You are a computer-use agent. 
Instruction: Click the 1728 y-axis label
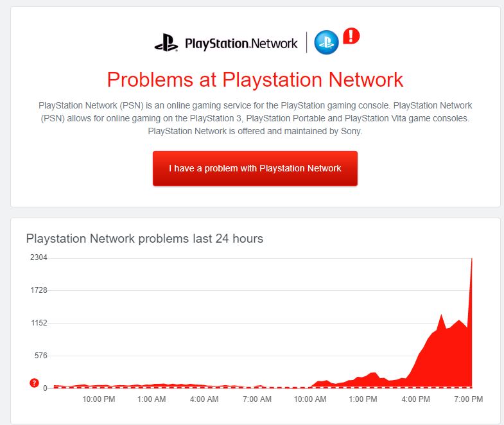(x=39, y=290)
